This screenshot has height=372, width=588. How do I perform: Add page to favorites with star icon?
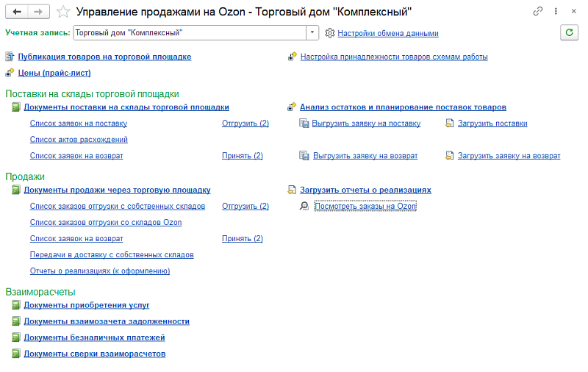coord(63,12)
